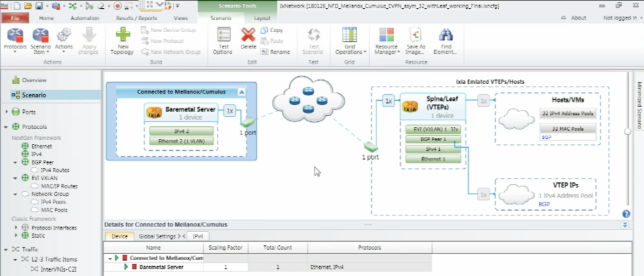Expand the Ports tree node
The image size is (644, 276).
[x=6, y=112]
